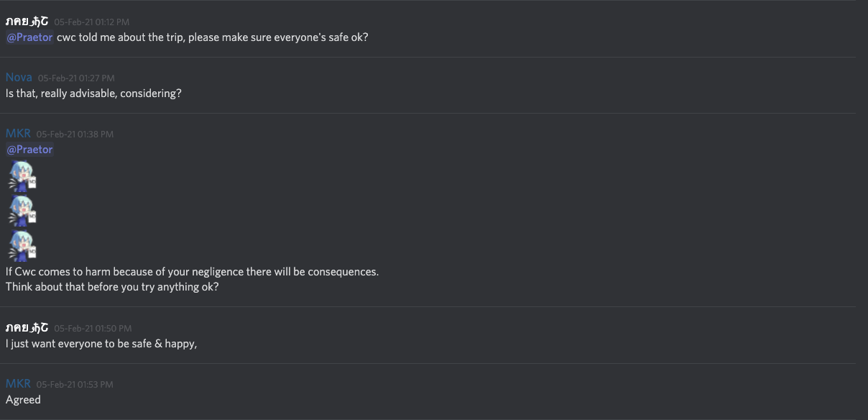Click the second Cirno emoji in MKR's message

(22, 211)
